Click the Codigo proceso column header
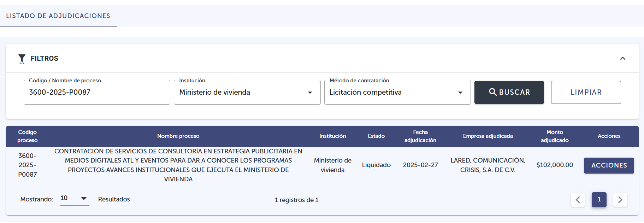This screenshot has width=644, height=223. click(28, 136)
